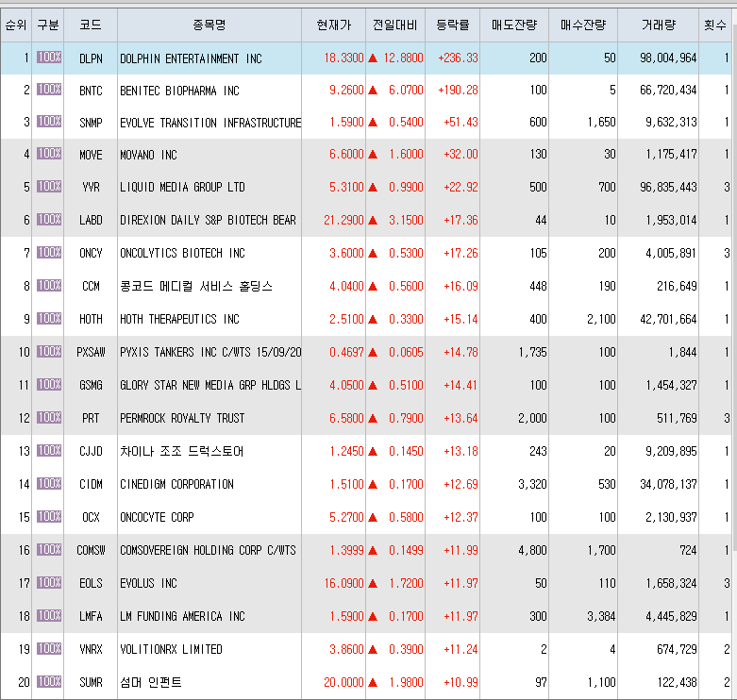The width and height of the screenshot is (737, 700).
Task: Sort by the 등락률 column header
Action: coord(453,25)
